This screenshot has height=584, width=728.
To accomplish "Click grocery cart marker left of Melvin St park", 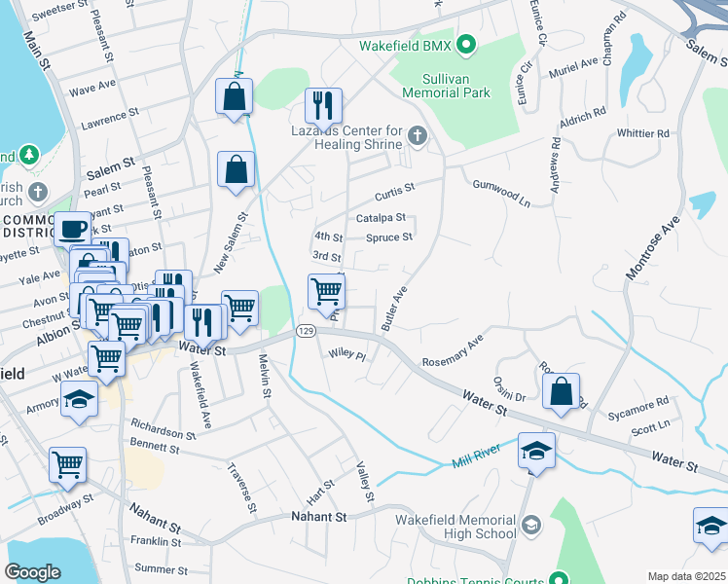I will coord(240,308).
